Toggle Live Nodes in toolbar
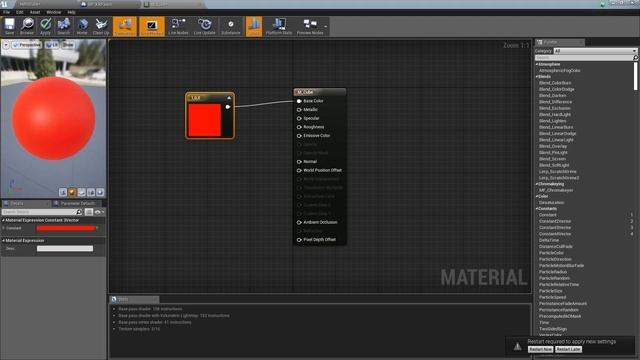The width and height of the screenshot is (640, 360). 178,26
